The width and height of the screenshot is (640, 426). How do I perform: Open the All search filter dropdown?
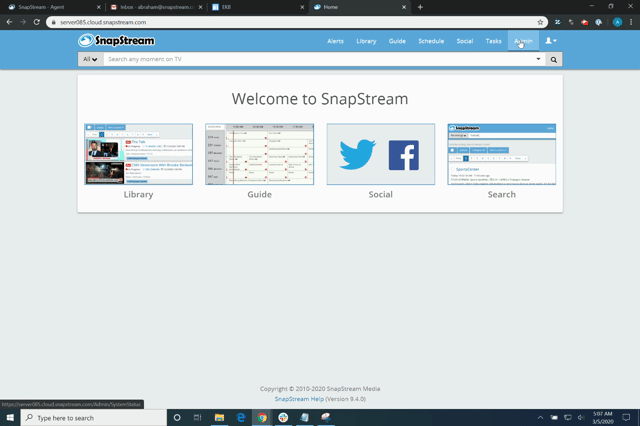[x=90, y=59]
